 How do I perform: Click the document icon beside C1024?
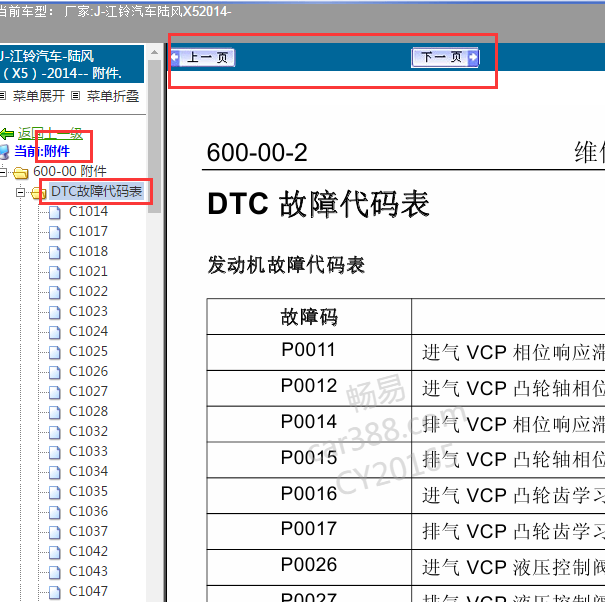(x=54, y=333)
